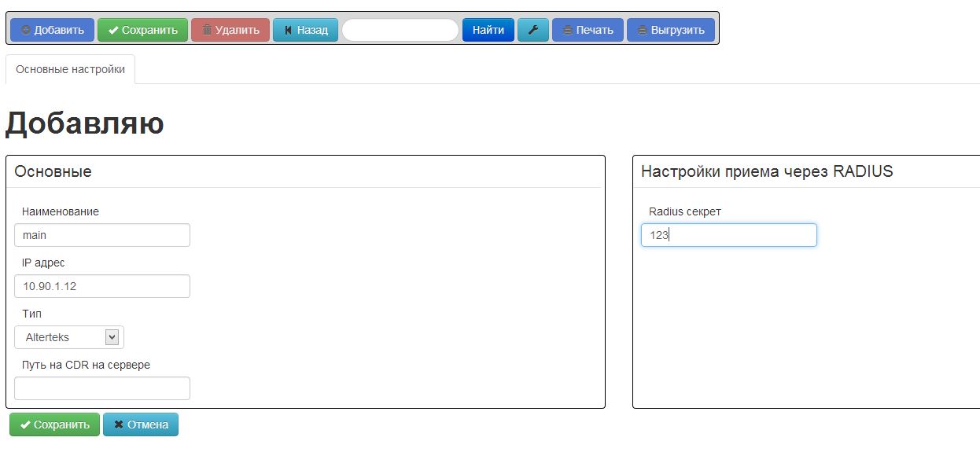
Task: Focus the rounded search field in the toolbar
Action: pyautogui.click(x=400, y=30)
